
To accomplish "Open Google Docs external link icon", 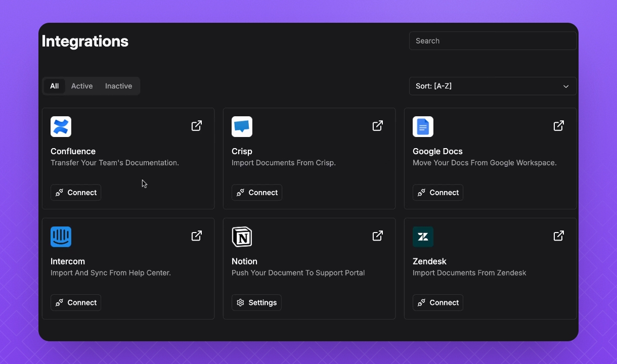I will point(559,126).
